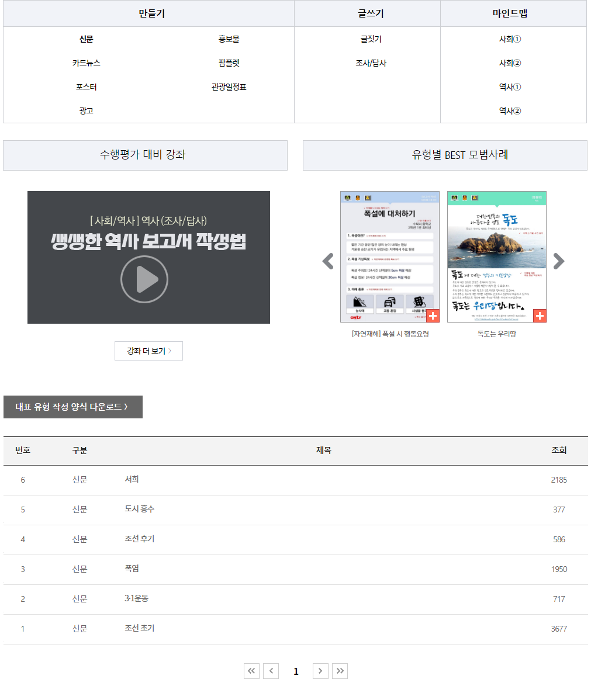Select 팜플렛 menu item
The image size is (591, 700).
pos(229,63)
